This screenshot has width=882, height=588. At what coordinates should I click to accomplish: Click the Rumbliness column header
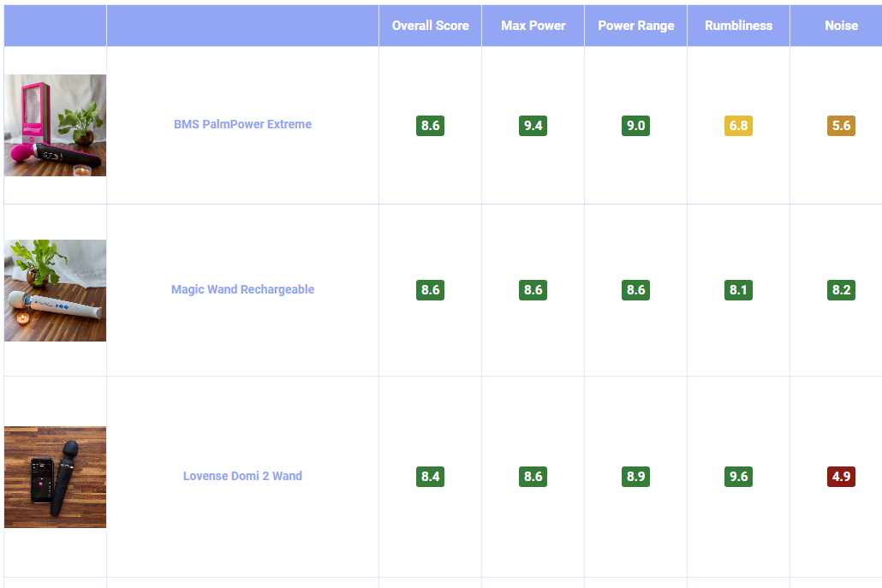pyautogui.click(x=738, y=26)
